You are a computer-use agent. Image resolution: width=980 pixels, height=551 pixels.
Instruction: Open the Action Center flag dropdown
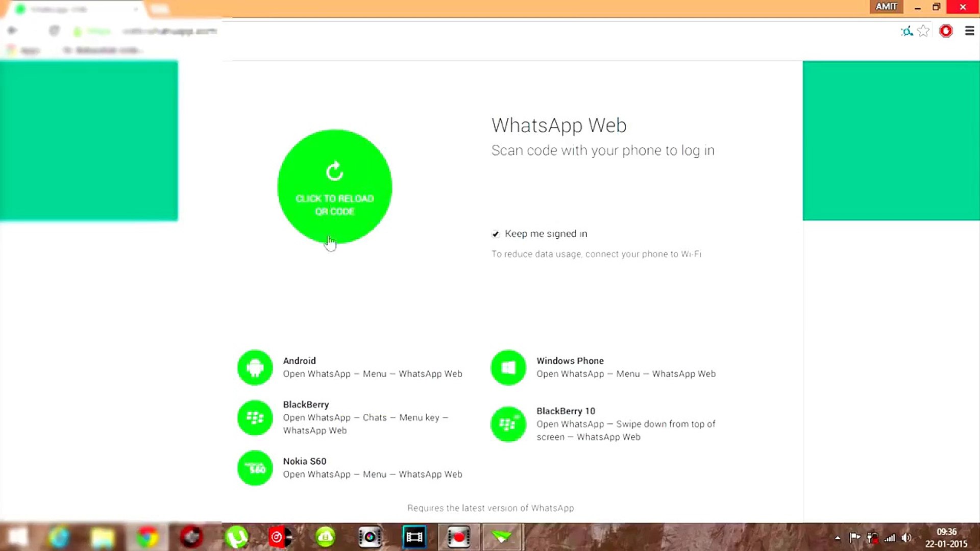click(x=855, y=537)
